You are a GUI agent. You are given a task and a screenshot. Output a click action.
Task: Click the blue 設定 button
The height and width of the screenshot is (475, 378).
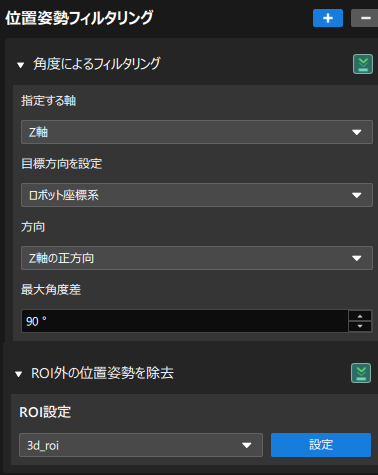321,445
